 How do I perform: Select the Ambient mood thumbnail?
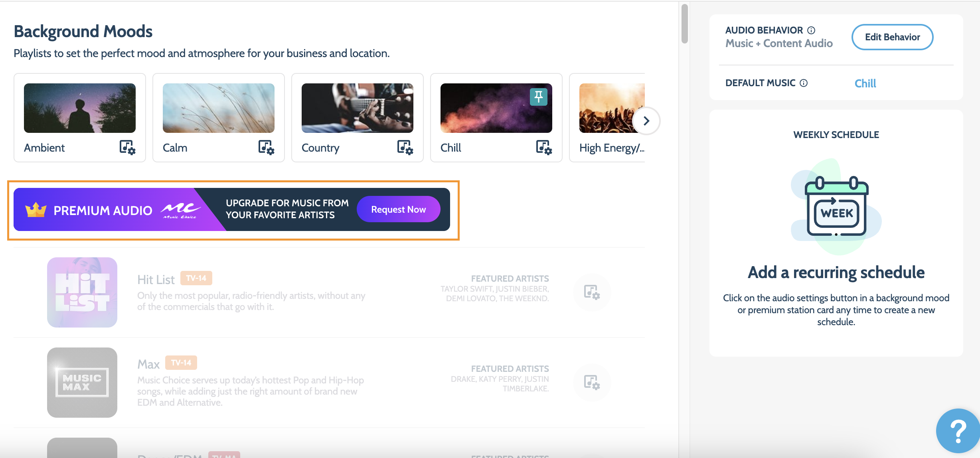(x=80, y=108)
